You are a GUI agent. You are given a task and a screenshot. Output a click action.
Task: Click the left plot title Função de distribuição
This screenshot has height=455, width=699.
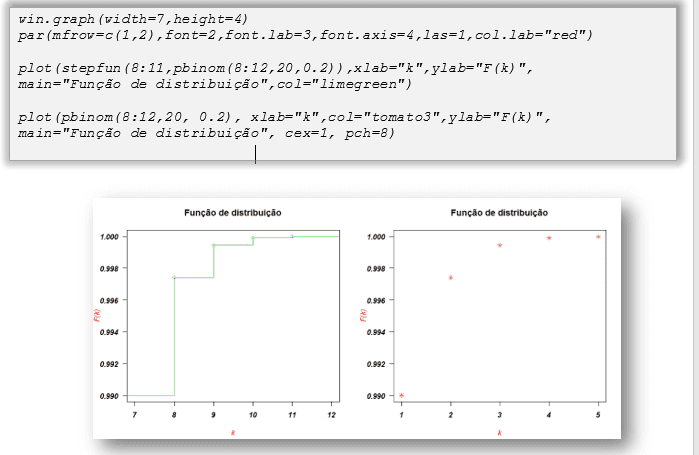click(233, 213)
